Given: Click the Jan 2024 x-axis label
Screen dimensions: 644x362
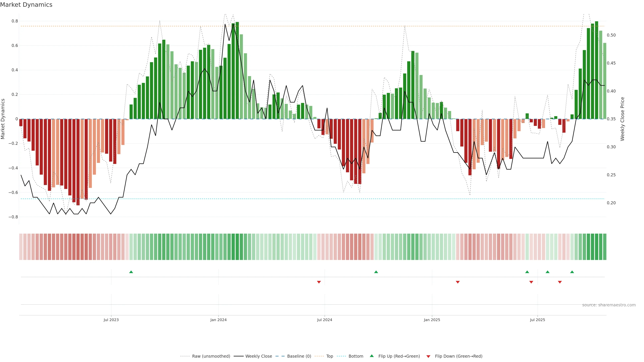Looking at the screenshot, I should coord(218,320).
